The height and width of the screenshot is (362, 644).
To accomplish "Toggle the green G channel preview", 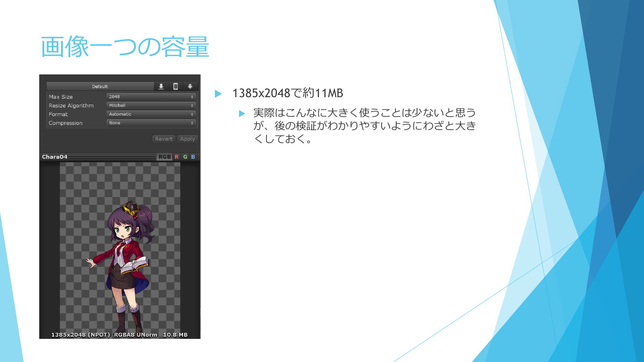I will click(185, 157).
